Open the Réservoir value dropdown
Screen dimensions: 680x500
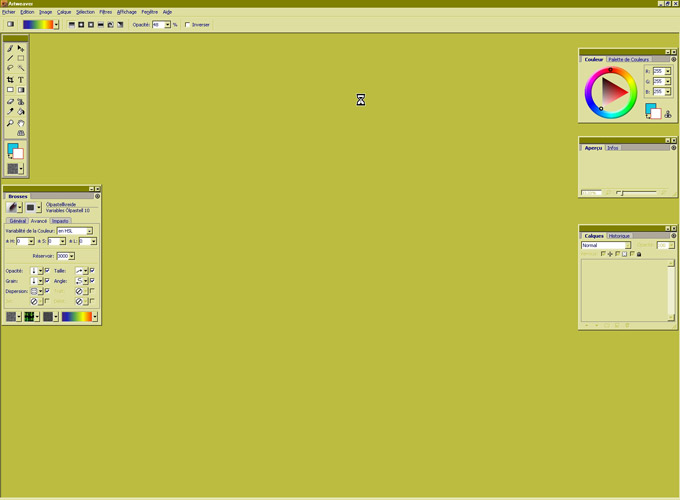pos(72,256)
